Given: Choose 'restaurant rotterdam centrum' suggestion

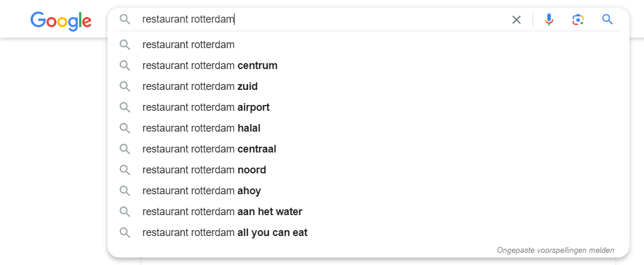Looking at the screenshot, I should (x=210, y=66).
